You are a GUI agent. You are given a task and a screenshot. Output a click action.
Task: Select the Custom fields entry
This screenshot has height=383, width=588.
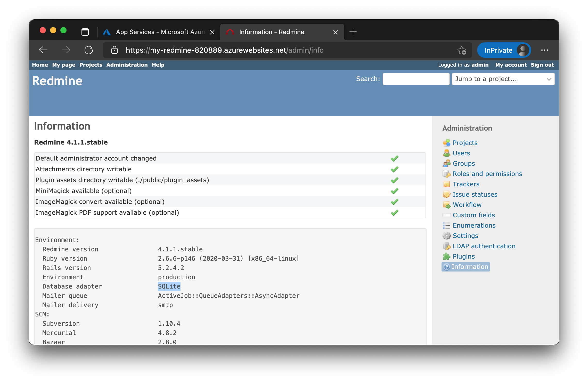pos(473,215)
